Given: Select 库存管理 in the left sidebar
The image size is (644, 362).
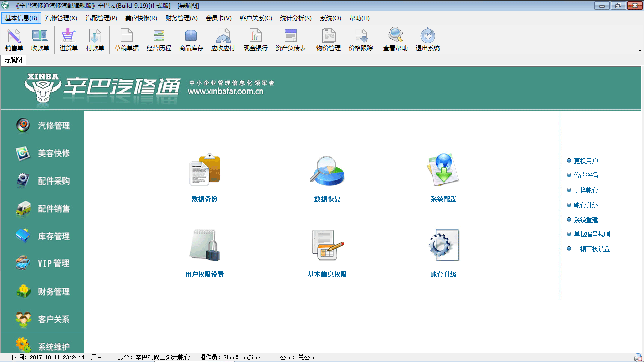Looking at the screenshot, I should point(42,236).
